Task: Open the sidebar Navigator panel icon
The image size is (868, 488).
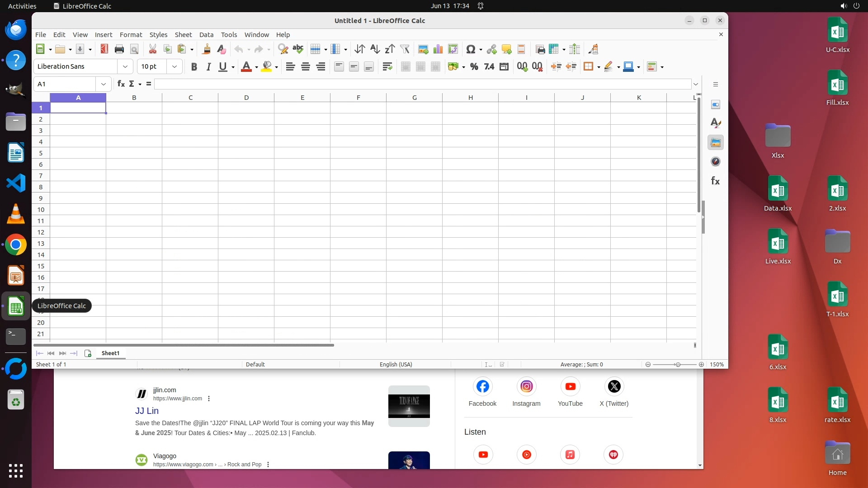Action: coord(715,162)
